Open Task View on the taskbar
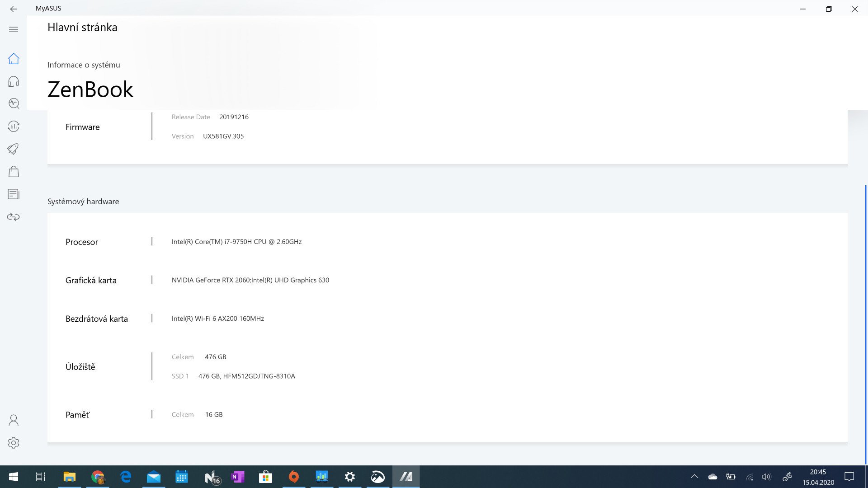The height and width of the screenshot is (488, 868). (41, 477)
